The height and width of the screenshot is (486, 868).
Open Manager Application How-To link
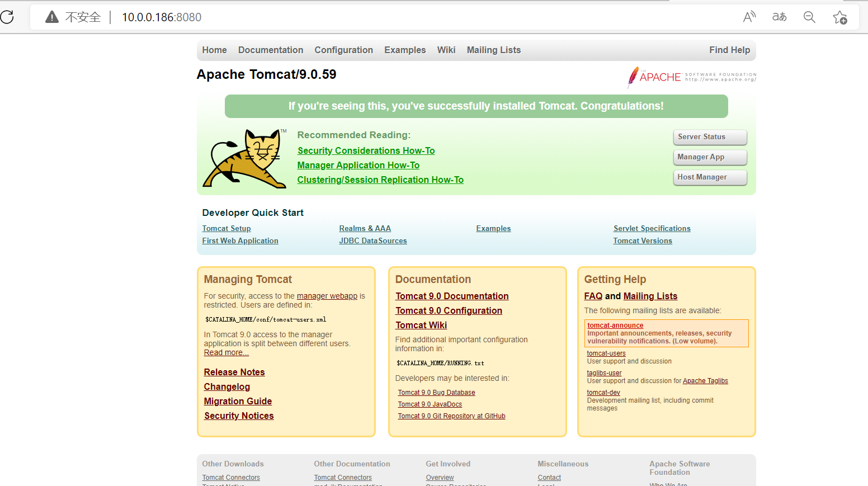[x=358, y=165]
